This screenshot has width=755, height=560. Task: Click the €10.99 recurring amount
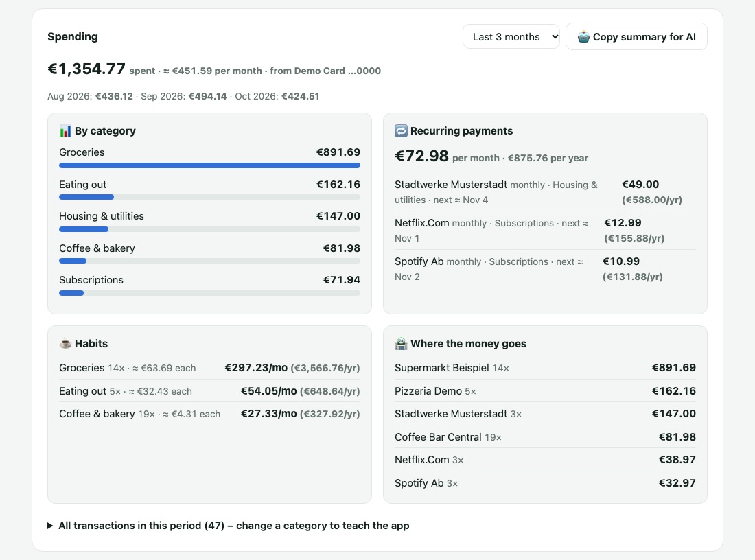coord(620,261)
